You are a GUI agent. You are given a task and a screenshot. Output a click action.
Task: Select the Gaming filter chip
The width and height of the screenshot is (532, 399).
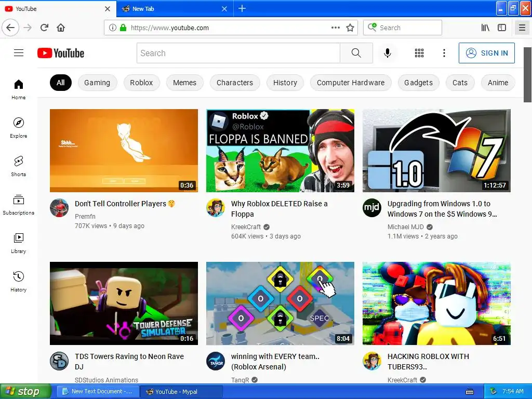97,83
